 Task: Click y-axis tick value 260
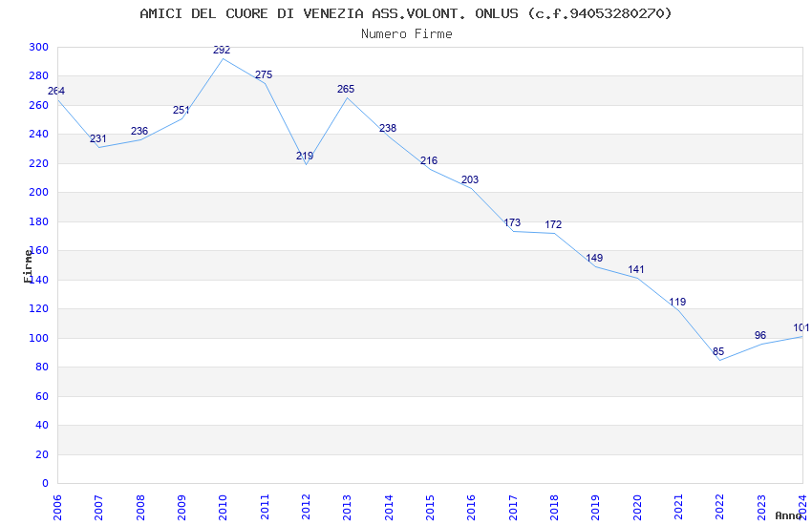click(39, 105)
